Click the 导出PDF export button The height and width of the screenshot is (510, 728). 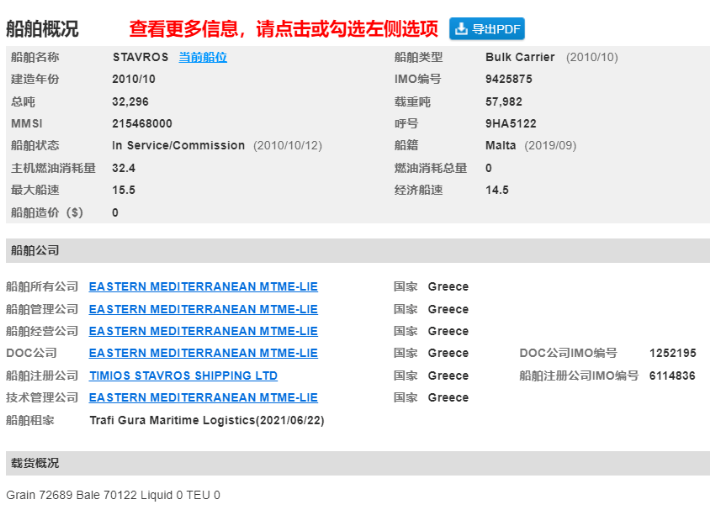click(487, 29)
